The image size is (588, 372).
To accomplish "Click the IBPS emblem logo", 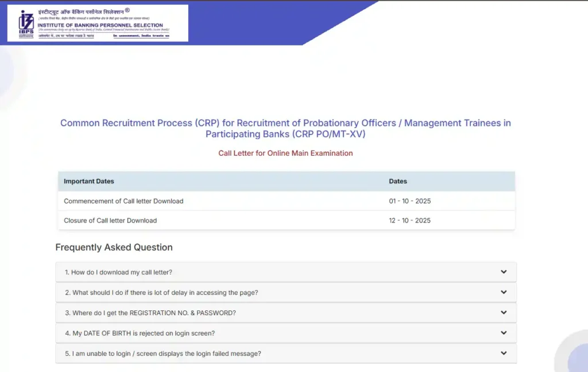I will (26, 24).
